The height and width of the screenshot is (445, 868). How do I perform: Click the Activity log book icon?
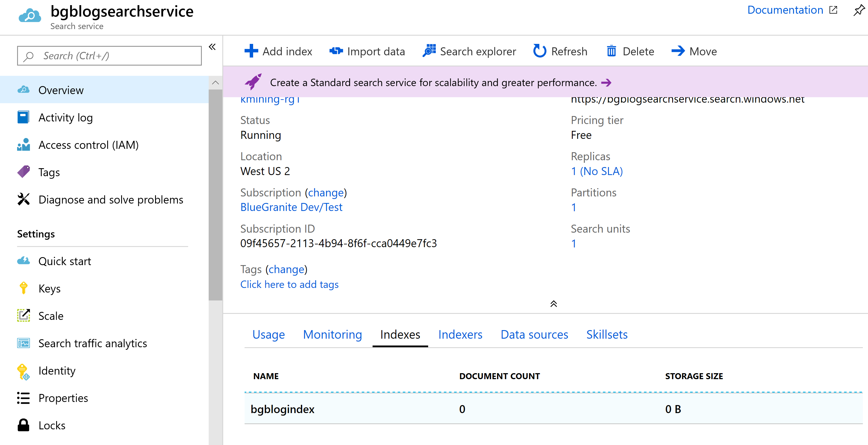tap(23, 117)
